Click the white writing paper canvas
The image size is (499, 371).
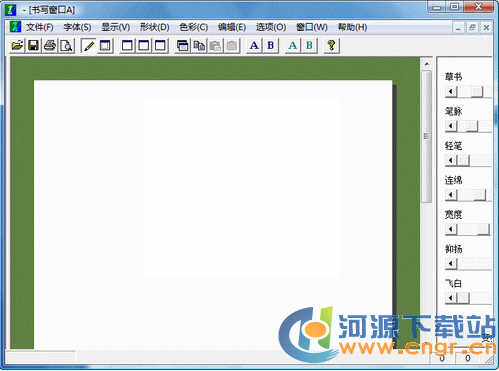[213, 213]
